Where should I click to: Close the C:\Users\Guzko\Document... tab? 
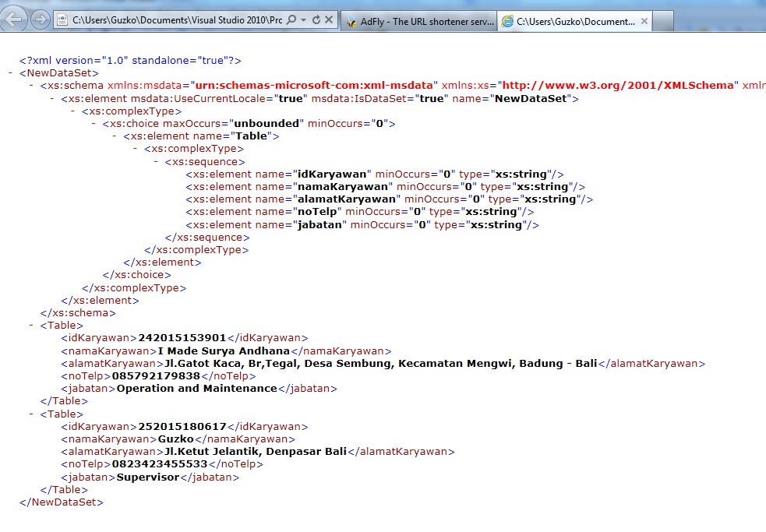click(x=644, y=21)
